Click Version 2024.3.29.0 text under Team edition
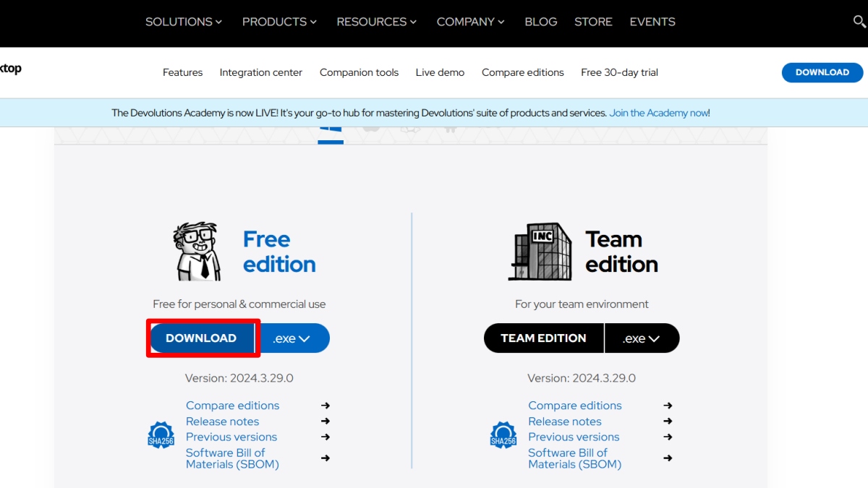The image size is (868, 488). coord(582,378)
